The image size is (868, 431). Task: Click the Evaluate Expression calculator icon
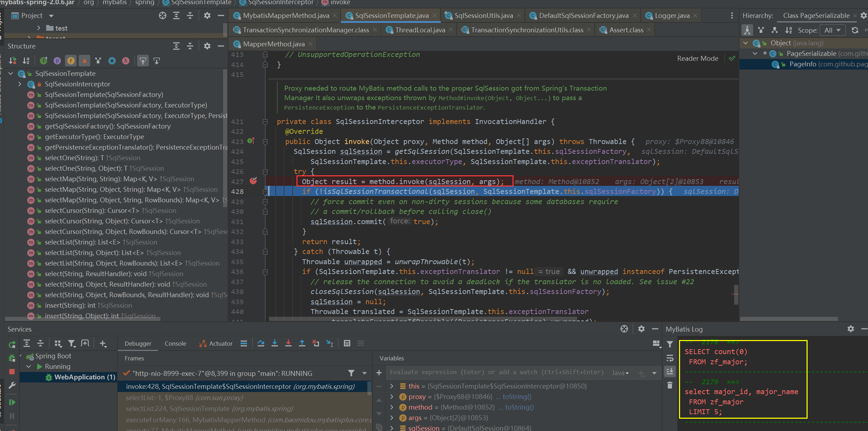[x=347, y=343]
